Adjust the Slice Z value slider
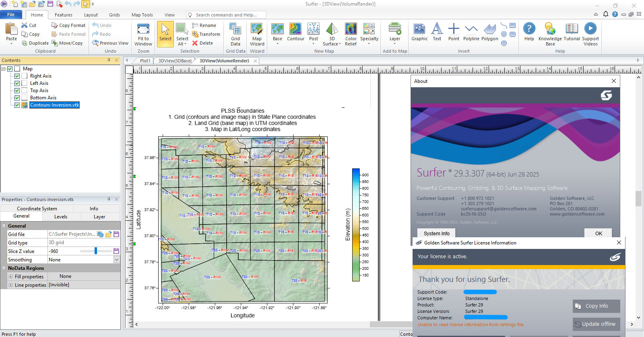Image resolution: width=644 pixels, height=337 pixels. tap(96, 251)
